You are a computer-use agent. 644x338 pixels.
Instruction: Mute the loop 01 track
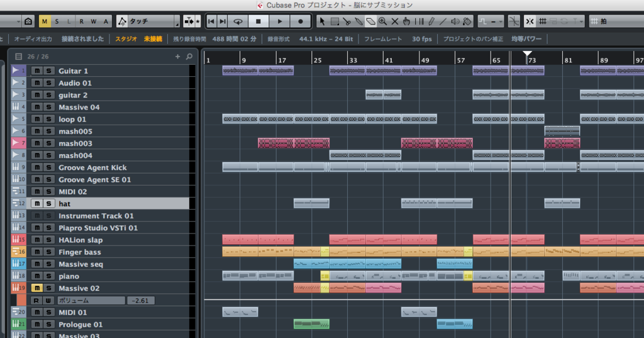37,119
